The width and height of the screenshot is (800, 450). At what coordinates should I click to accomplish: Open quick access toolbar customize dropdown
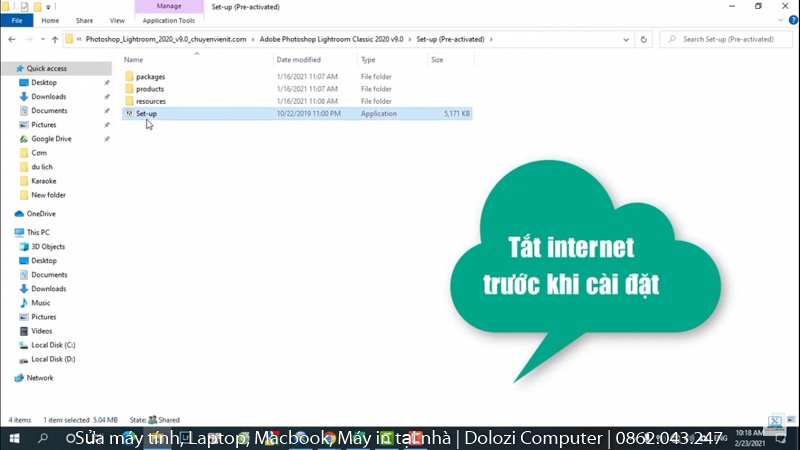click(x=48, y=7)
